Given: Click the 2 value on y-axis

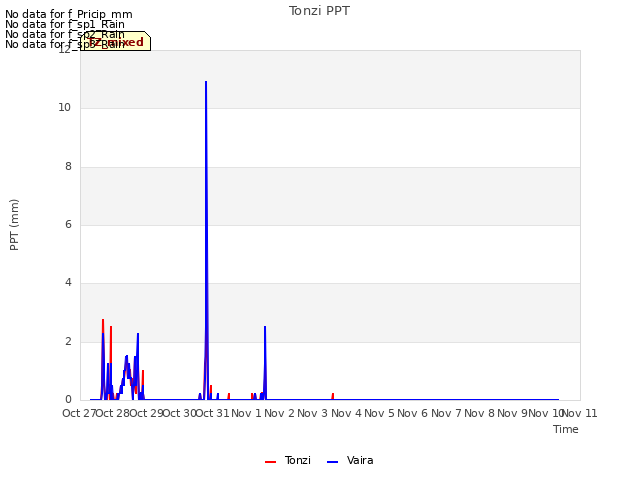Looking at the screenshot, I should point(68,342).
